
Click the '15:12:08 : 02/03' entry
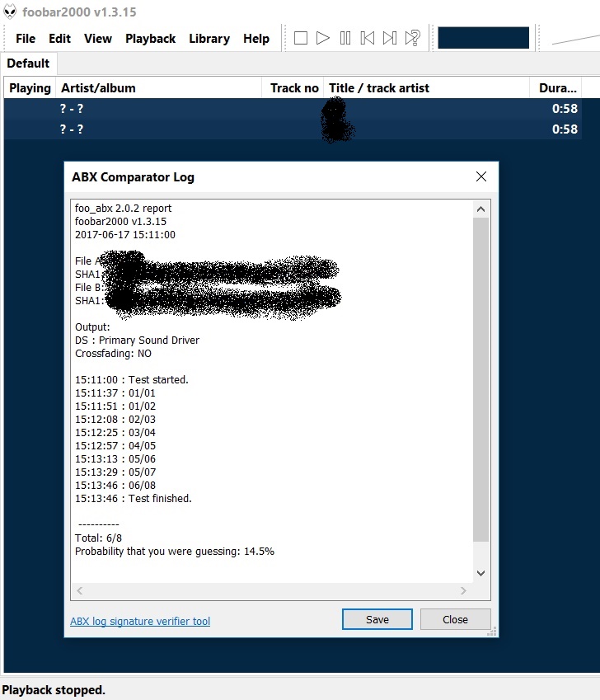tap(115, 419)
